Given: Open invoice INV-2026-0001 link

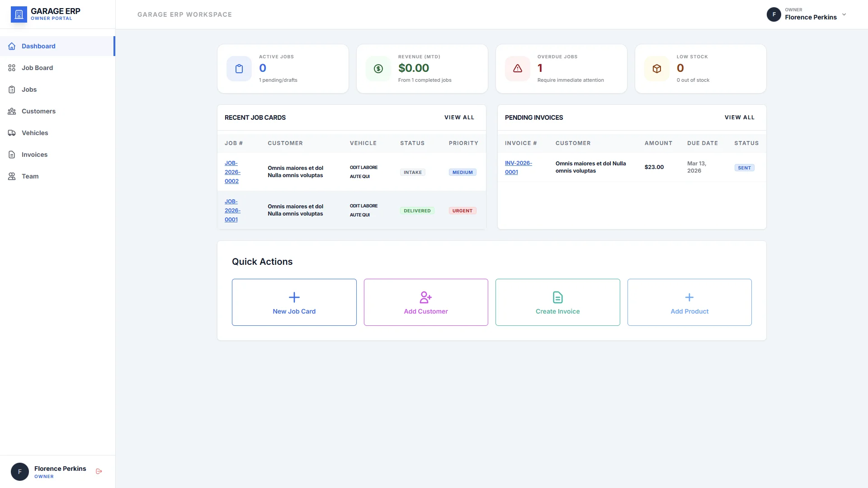Looking at the screenshot, I should point(519,168).
